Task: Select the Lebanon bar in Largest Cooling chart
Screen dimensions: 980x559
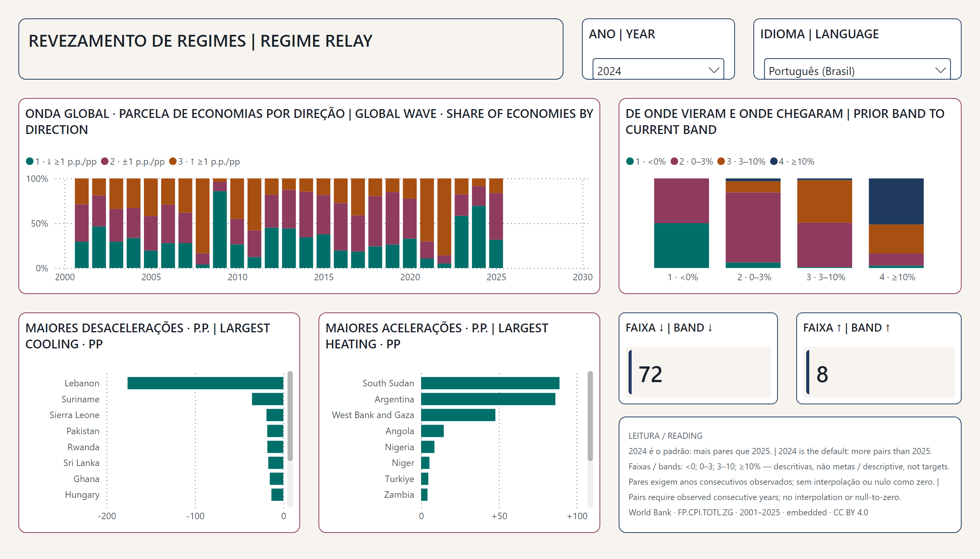Action: 205,383
